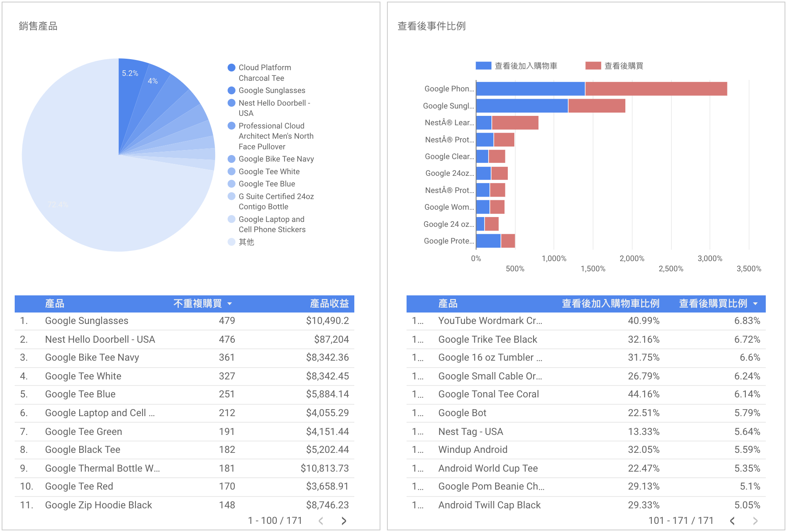Select Google Trike Tee Black row
Screen dimensions: 787x532
pyautogui.click(x=586, y=339)
